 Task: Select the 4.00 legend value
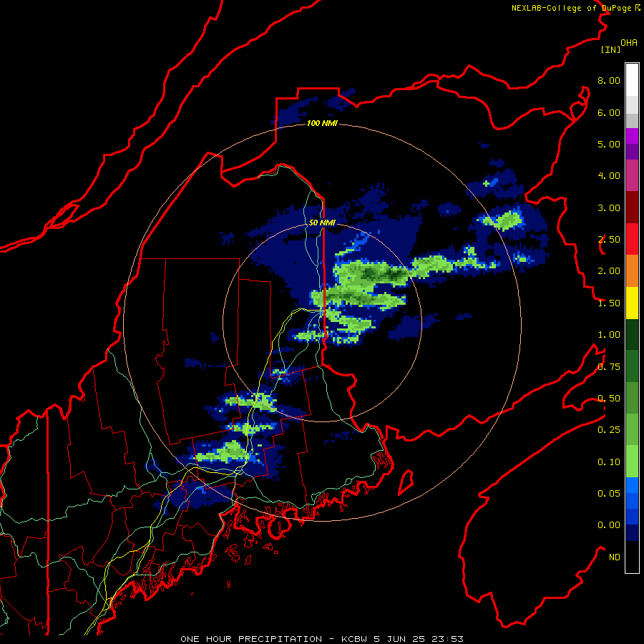pos(609,176)
